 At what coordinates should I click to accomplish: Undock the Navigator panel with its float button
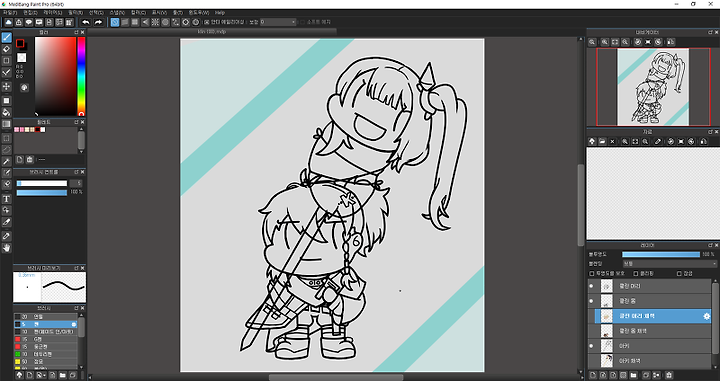pyautogui.click(x=710, y=33)
